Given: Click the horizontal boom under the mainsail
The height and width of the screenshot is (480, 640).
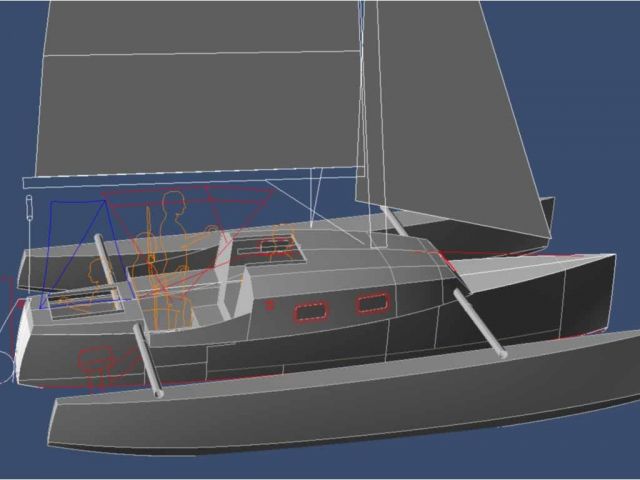Looking at the screenshot, I should [x=190, y=179].
